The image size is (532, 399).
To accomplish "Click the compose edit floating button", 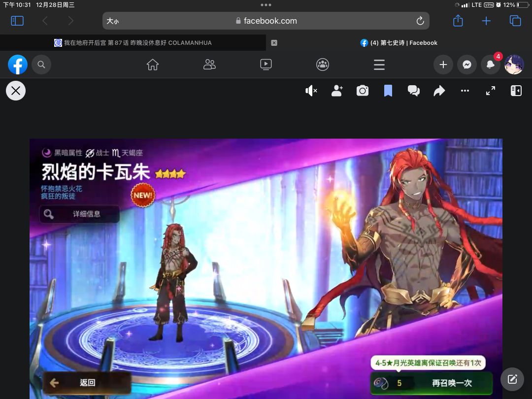I will [512, 379].
